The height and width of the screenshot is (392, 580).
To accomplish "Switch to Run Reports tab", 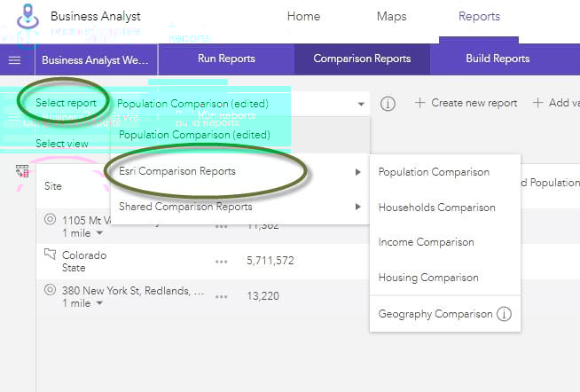I will pyautogui.click(x=226, y=59).
